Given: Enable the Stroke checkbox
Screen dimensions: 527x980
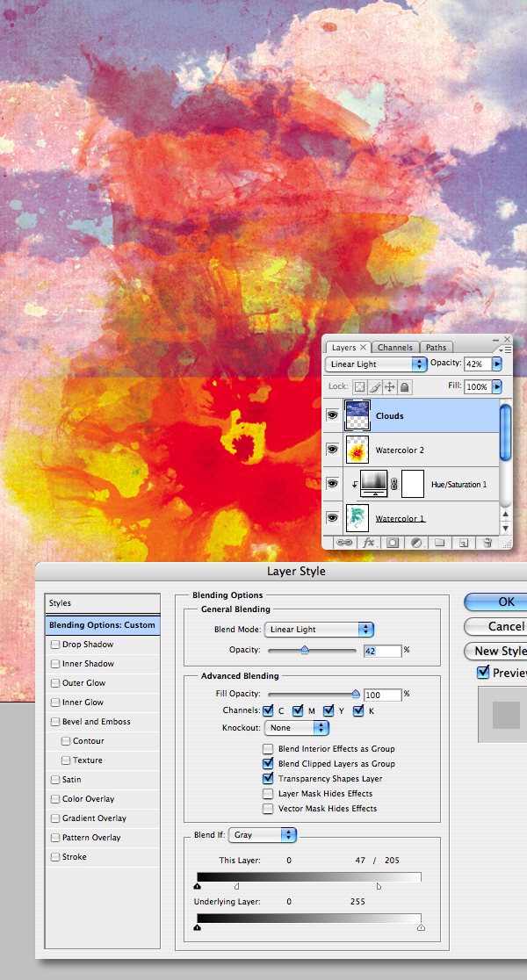Looking at the screenshot, I should (55, 857).
